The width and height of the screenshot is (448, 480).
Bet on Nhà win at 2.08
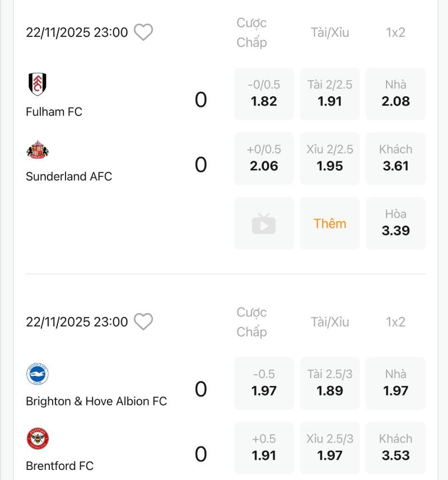point(396,94)
